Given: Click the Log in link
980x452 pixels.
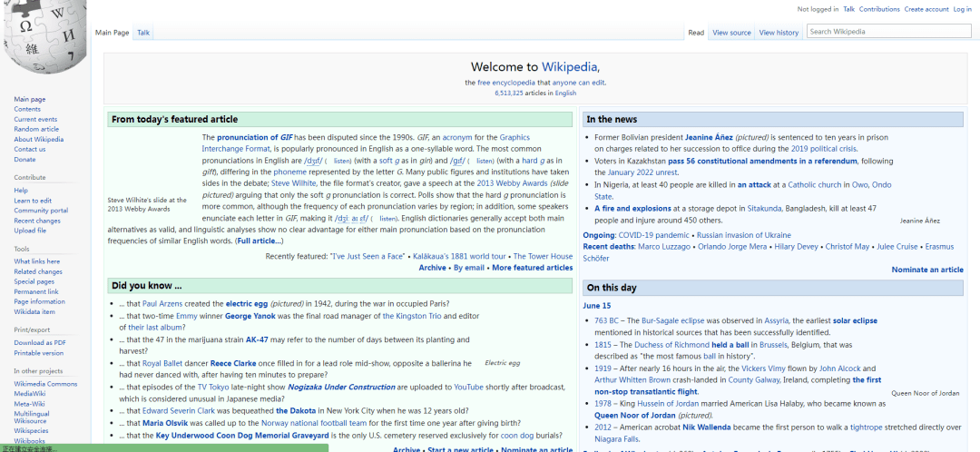Looking at the screenshot, I should point(962,9).
